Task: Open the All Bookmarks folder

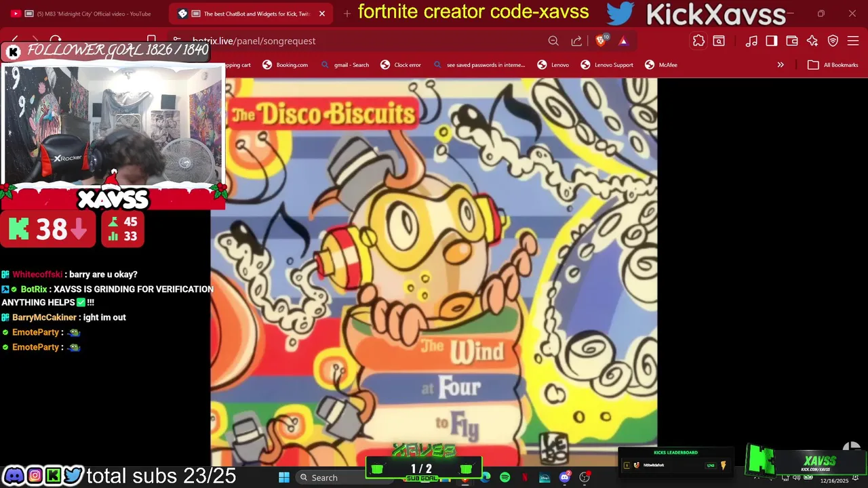Action: pos(833,65)
